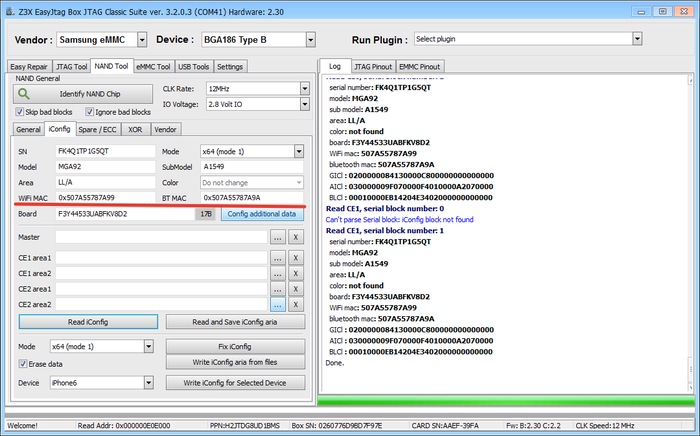Click the Fix iConfig button
This screenshot has height=436, width=700.
pos(235,346)
